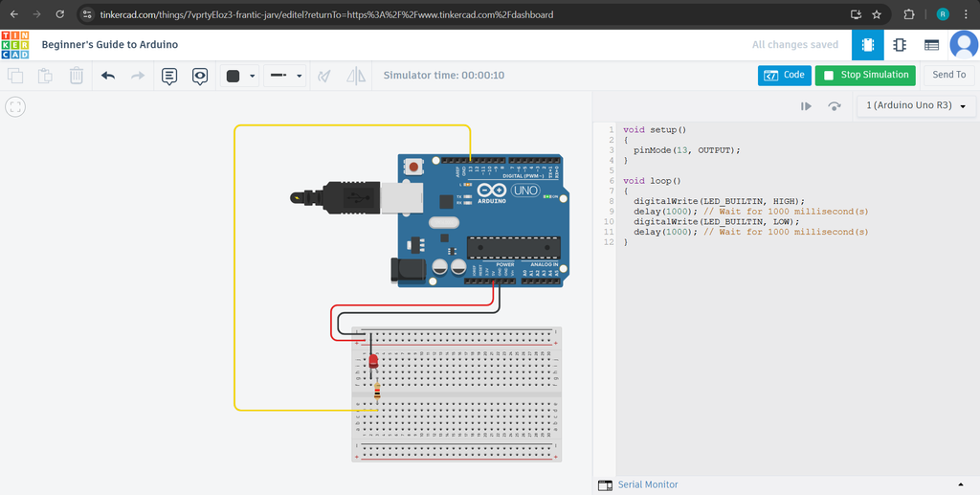Click code line pinMode(13, OUTPUT);
The width and height of the screenshot is (980, 495).
pos(687,150)
